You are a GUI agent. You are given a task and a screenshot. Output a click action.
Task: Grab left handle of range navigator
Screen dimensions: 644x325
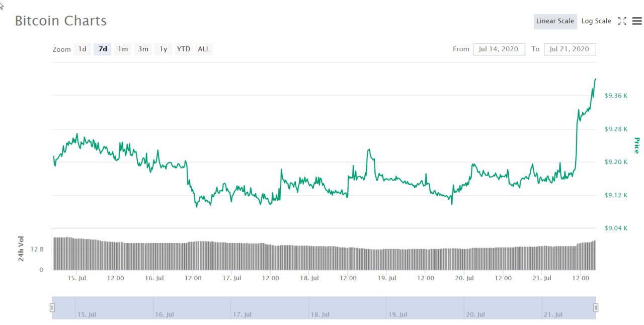coord(52,307)
